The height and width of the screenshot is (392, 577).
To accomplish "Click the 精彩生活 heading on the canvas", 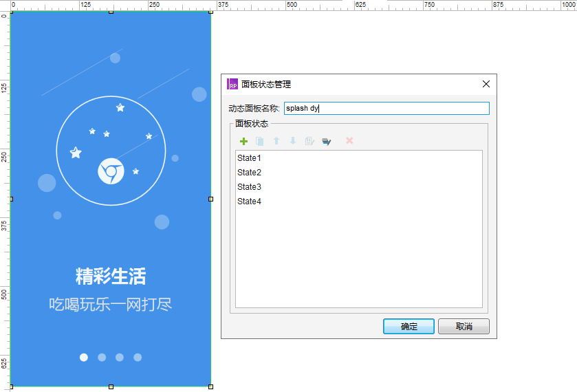I will point(111,276).
